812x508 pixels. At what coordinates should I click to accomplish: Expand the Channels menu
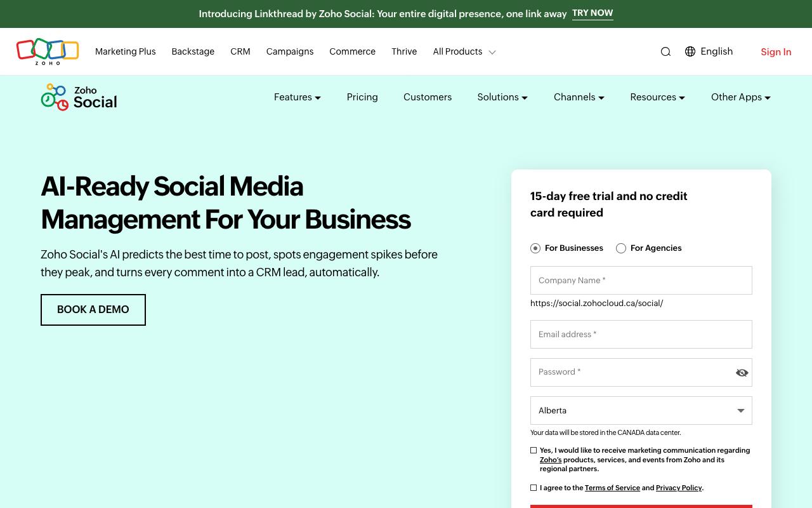point(579,97)
